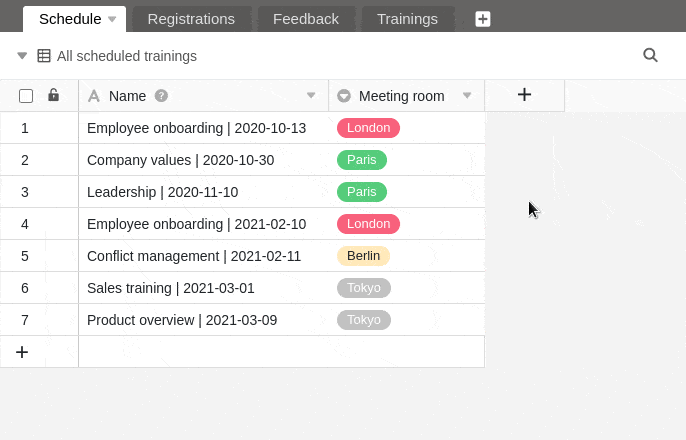Click the lock icon in header

pos(53,96)
